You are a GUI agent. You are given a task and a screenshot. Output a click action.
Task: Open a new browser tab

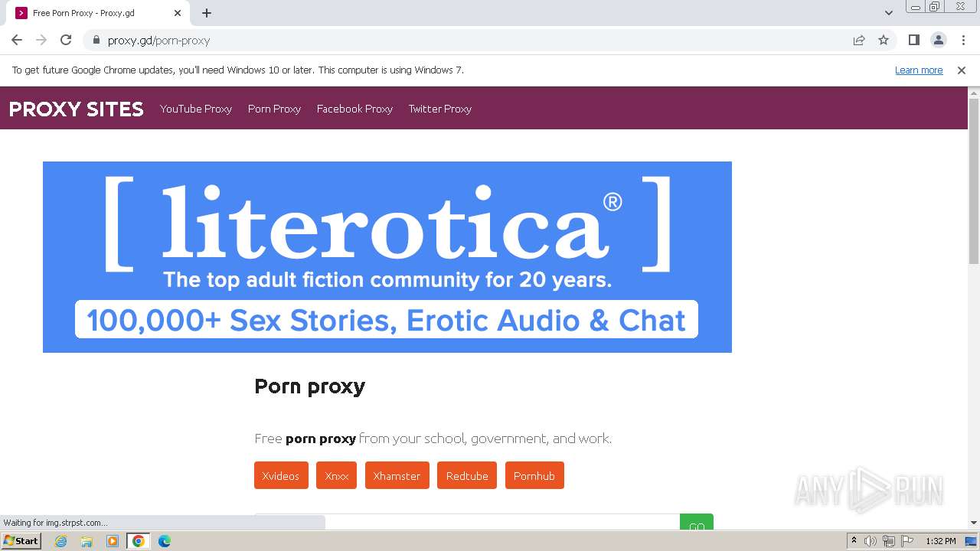tap(207, 13)
